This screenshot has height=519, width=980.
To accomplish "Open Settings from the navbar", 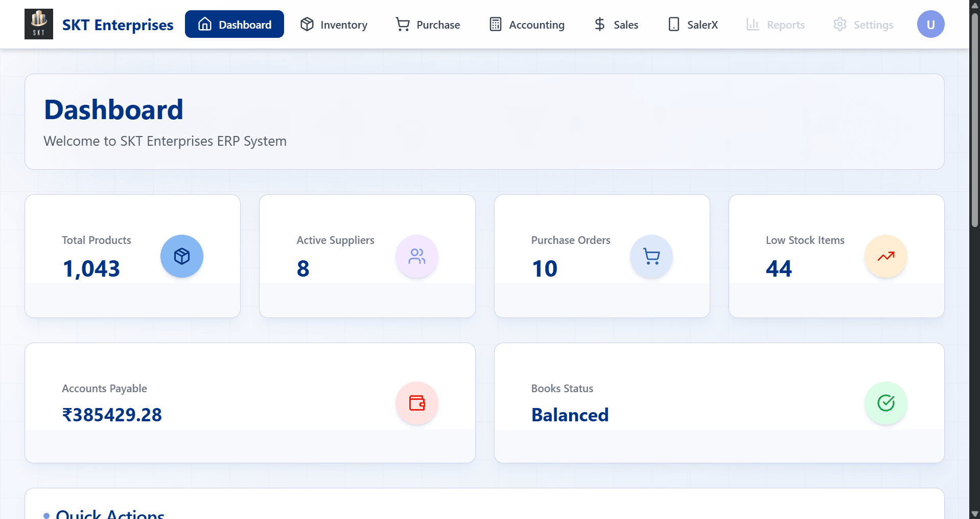I will point(863,25).
